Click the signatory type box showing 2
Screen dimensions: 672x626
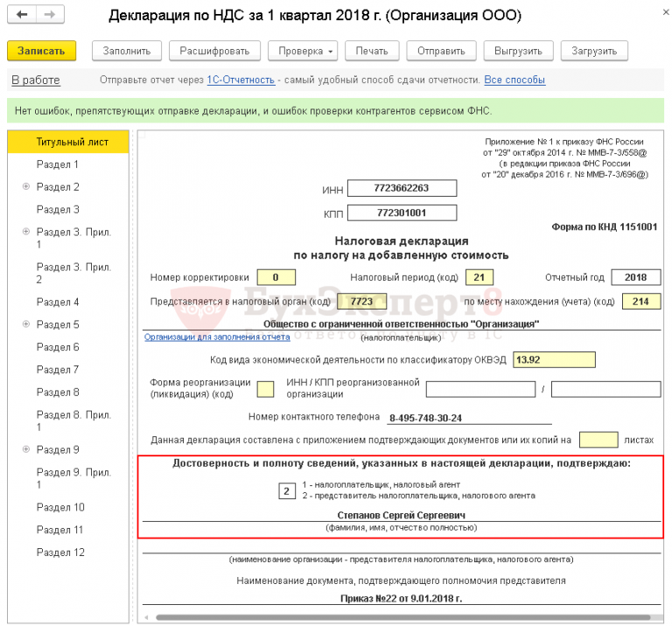coord(287,491)
